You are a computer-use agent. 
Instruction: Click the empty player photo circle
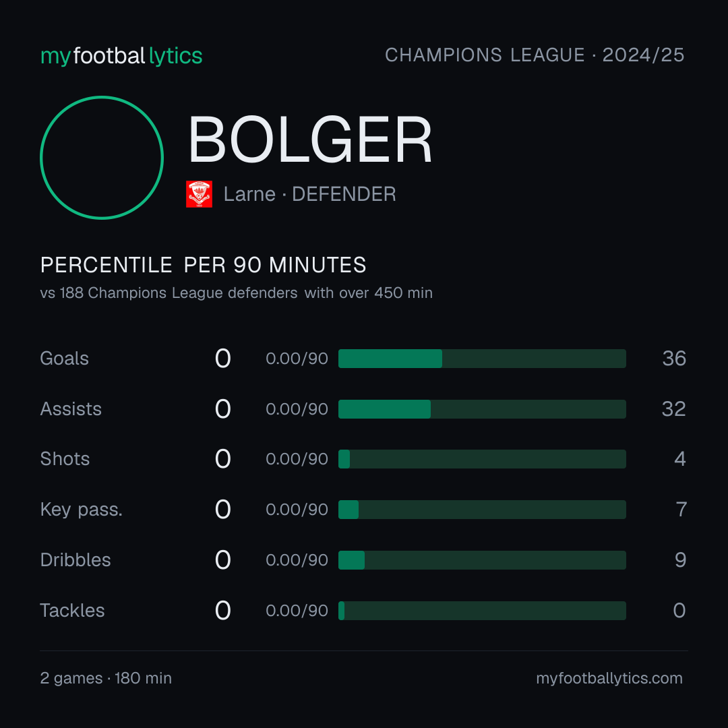(x=102, y=157)
